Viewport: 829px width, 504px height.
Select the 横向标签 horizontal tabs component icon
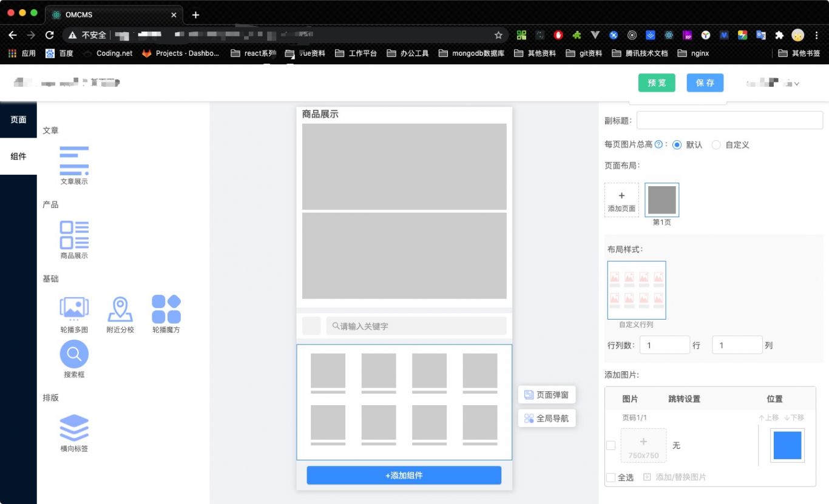tap(74, 428)
